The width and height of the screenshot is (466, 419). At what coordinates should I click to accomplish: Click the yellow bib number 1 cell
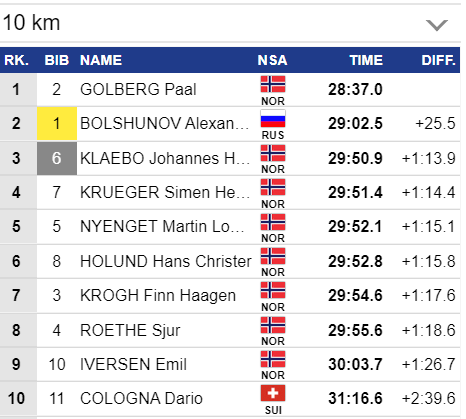point(57,124)
